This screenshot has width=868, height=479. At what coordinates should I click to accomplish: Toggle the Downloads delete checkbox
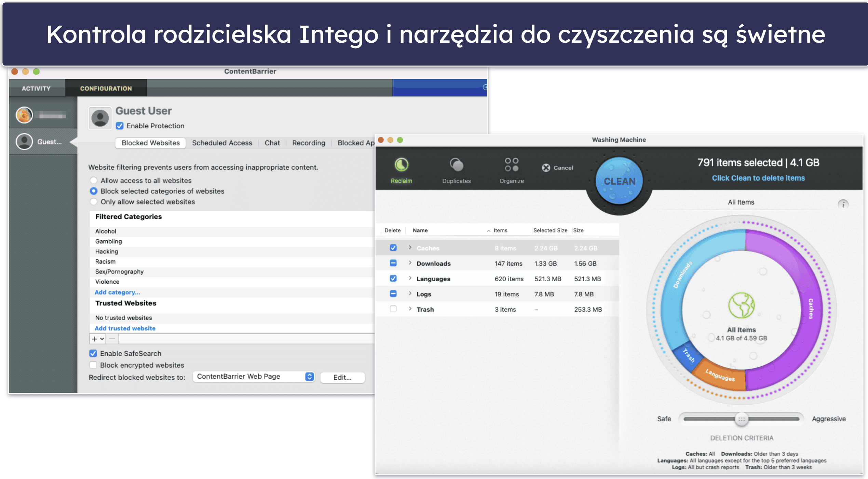393,263
